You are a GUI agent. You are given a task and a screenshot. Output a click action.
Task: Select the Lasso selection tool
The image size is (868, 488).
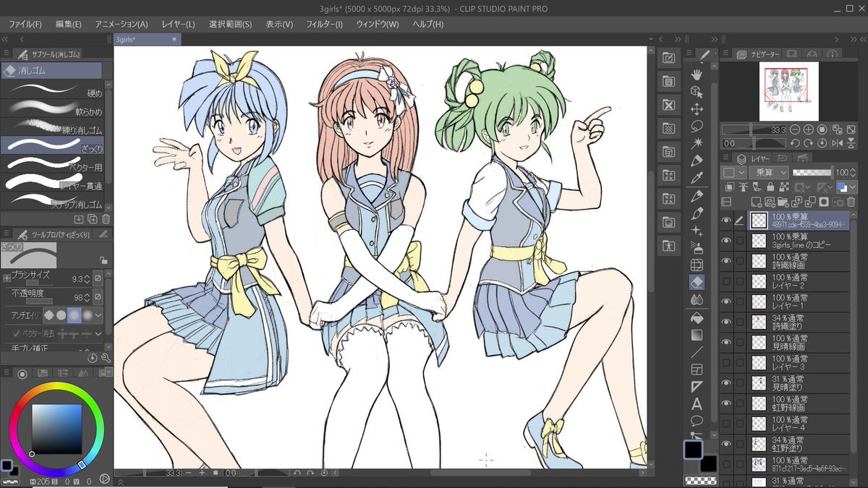697,126
